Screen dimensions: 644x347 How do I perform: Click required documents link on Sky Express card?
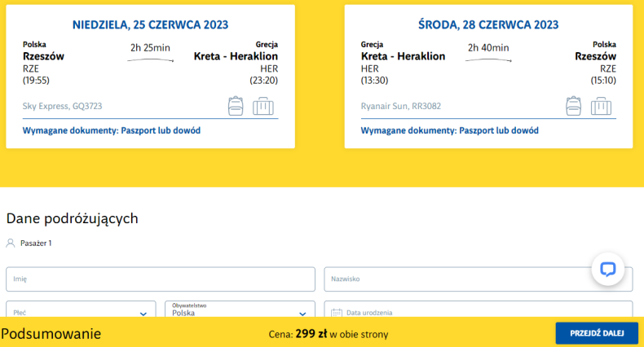pos(112,130)
